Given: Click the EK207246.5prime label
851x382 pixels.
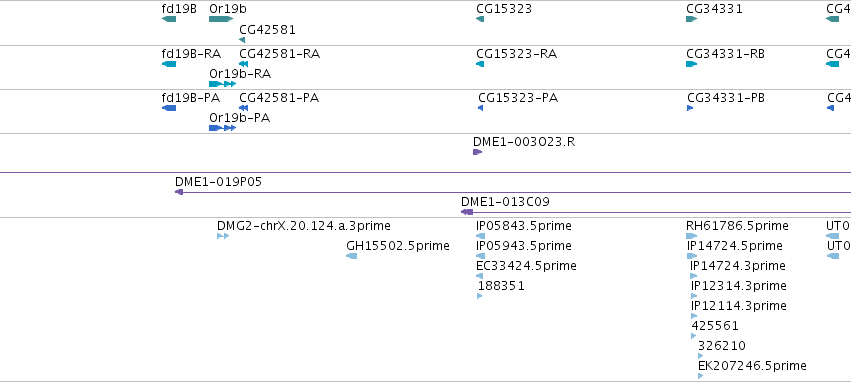Looking at the screenshot, I should 752,366.
